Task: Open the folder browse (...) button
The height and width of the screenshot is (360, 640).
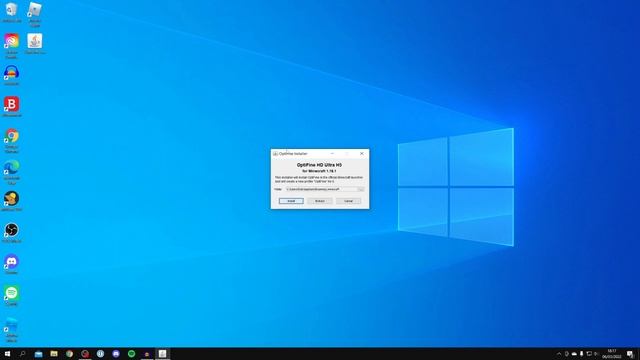Action: (x=361, y=189)
